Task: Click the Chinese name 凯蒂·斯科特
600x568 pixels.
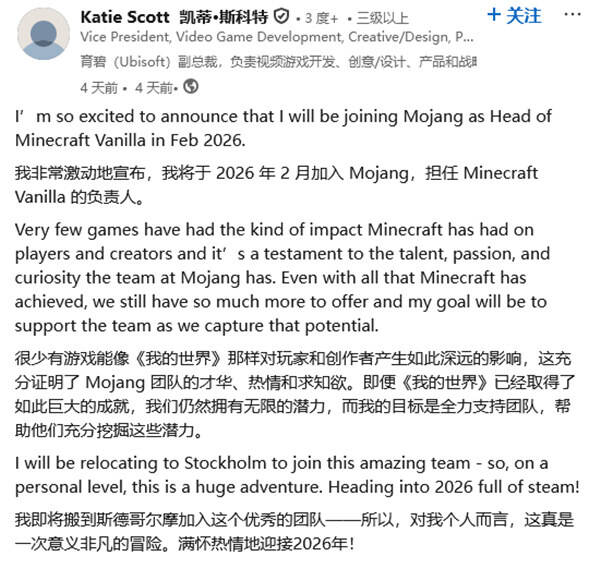Action: point(227,17)
